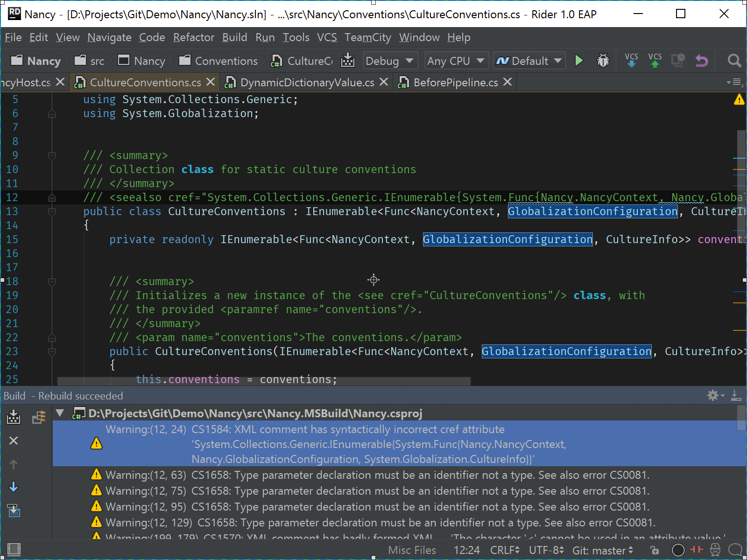The height and width of the screenshot is (560, 747).
Task: Click the VCS history icon in the toolbar
Action: point(678,61)
